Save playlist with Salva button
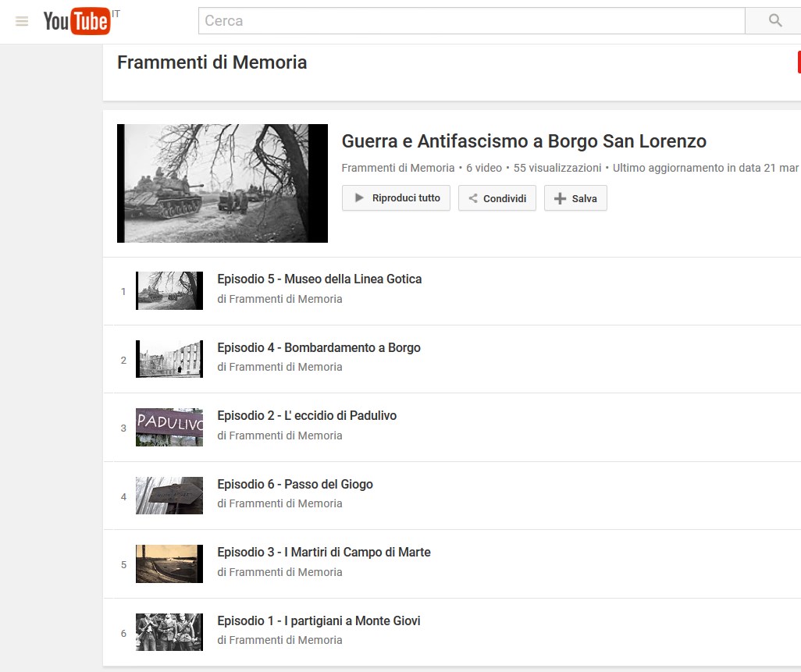 pyautogui.click(x=575, y=198)
